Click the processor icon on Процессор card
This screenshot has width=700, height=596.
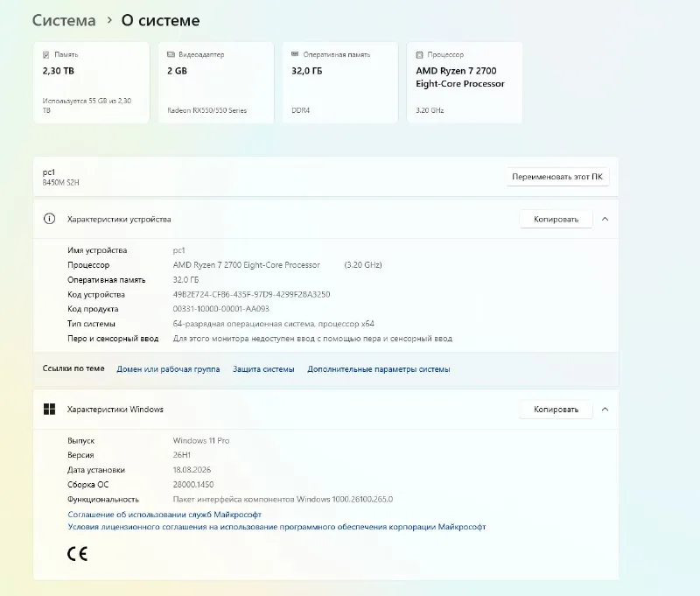(419, 54)
